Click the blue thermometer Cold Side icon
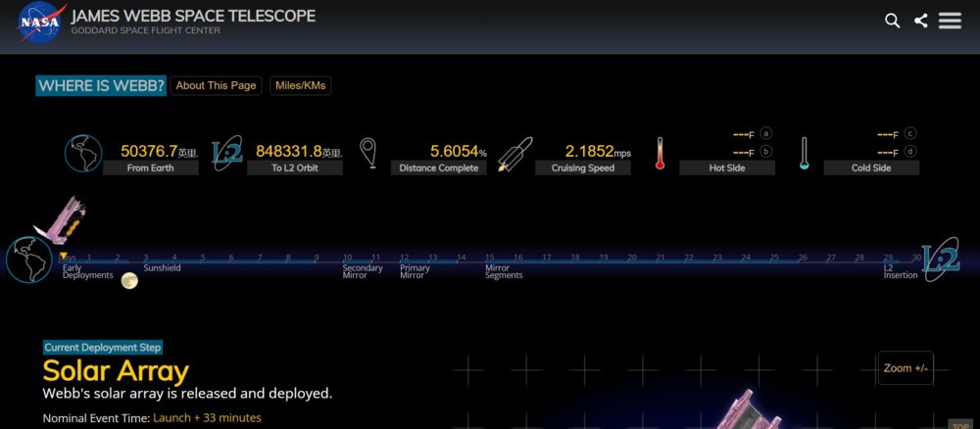This screenshot has width=980, height=429. pyautogui.click(x=805, y=154)
